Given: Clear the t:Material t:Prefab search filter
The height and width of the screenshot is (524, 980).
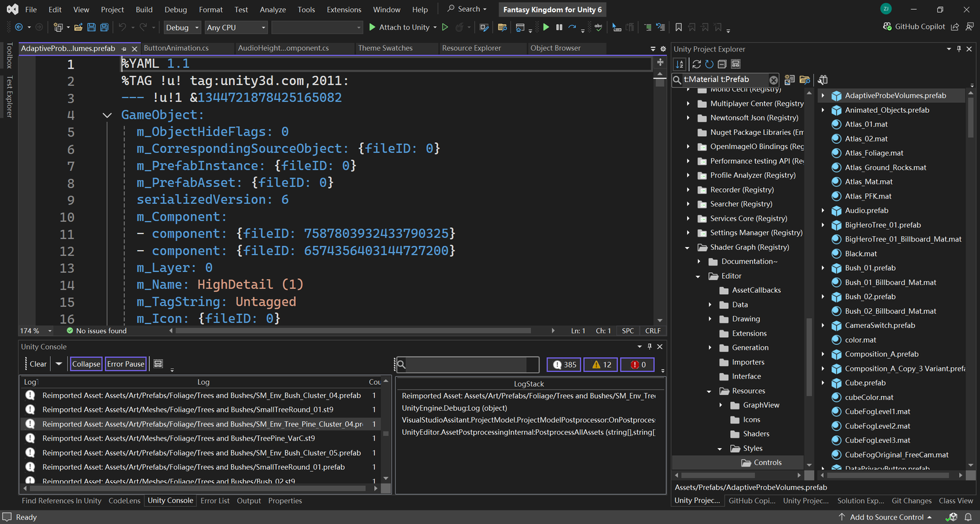Looking at the screenshot, I should tap(774, 80).
